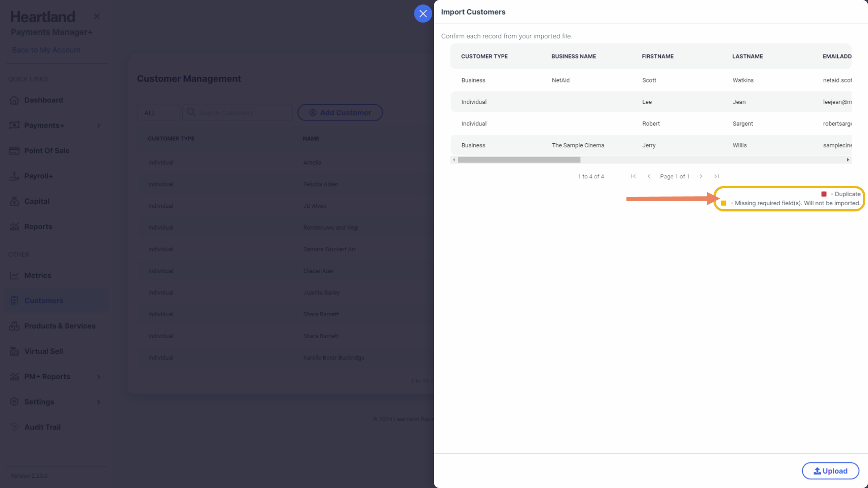Open Virtual Sell menu item
Screen dimensions: 868x488
(43, 352)
